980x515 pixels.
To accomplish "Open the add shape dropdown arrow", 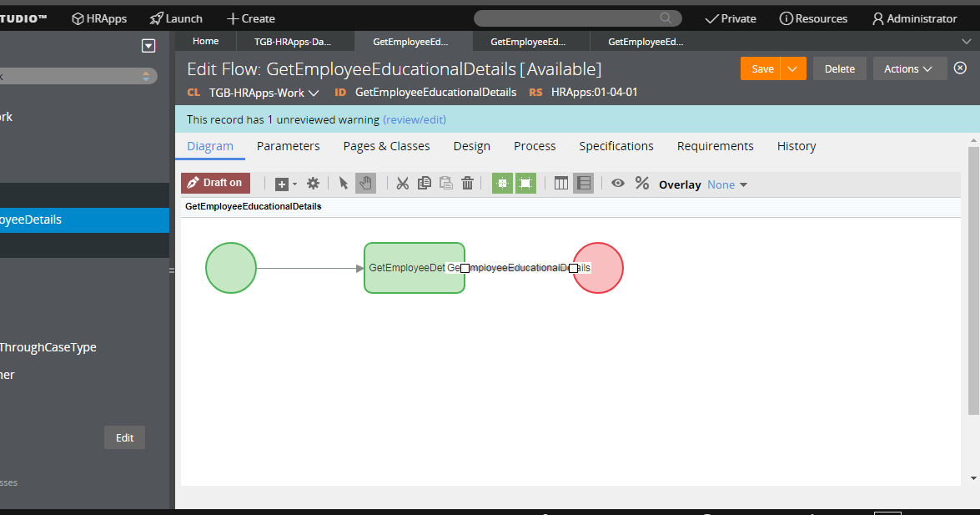I will (x=291, y=183).
